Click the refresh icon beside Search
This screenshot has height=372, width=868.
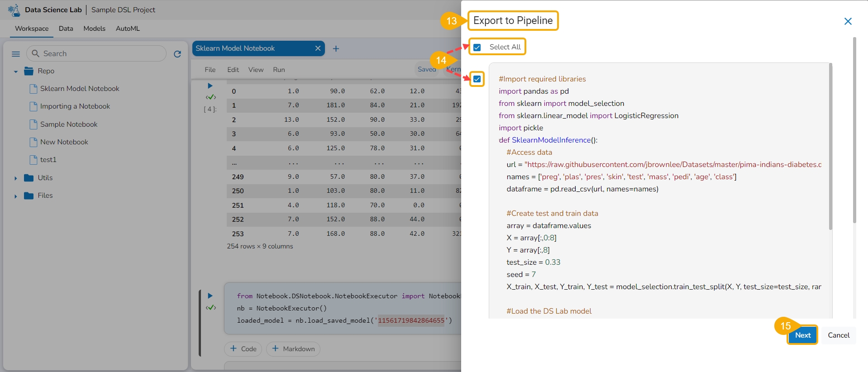(177, 54)
